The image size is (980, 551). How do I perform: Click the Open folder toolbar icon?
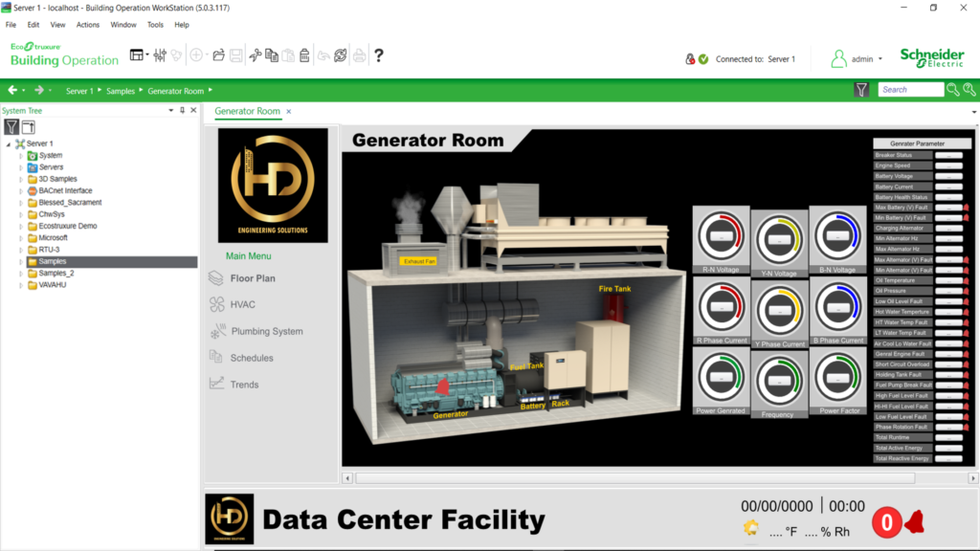pyautogui.click(x=219, y=55)
